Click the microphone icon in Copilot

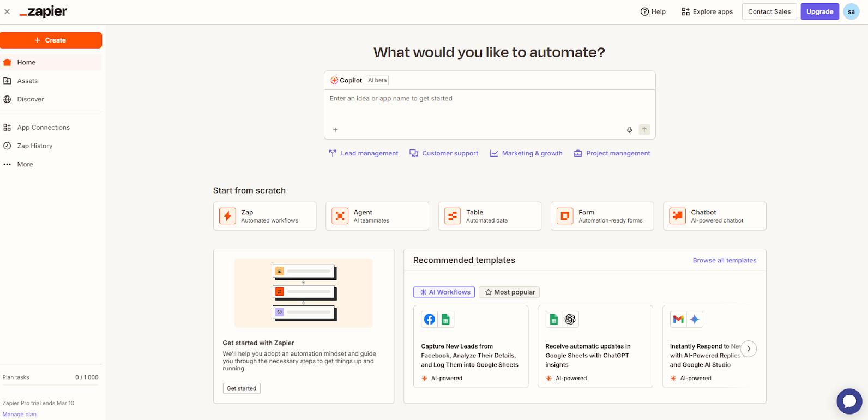click(629, 130)
